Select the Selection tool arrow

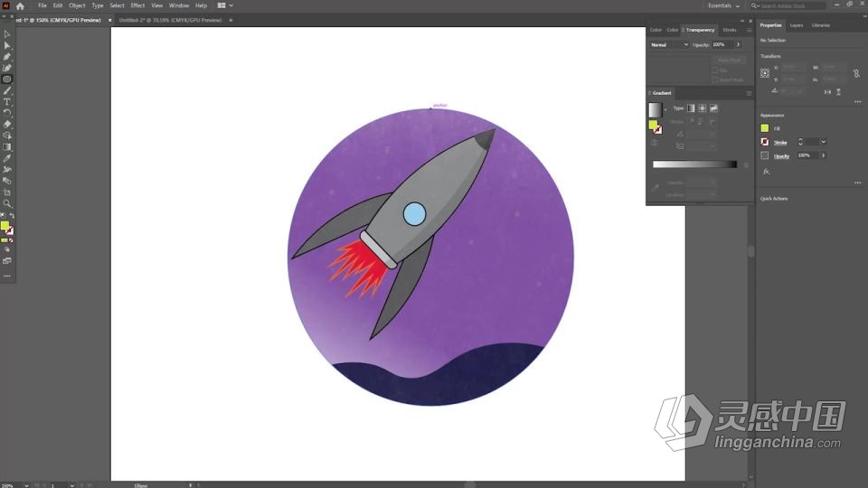(7, 34)
